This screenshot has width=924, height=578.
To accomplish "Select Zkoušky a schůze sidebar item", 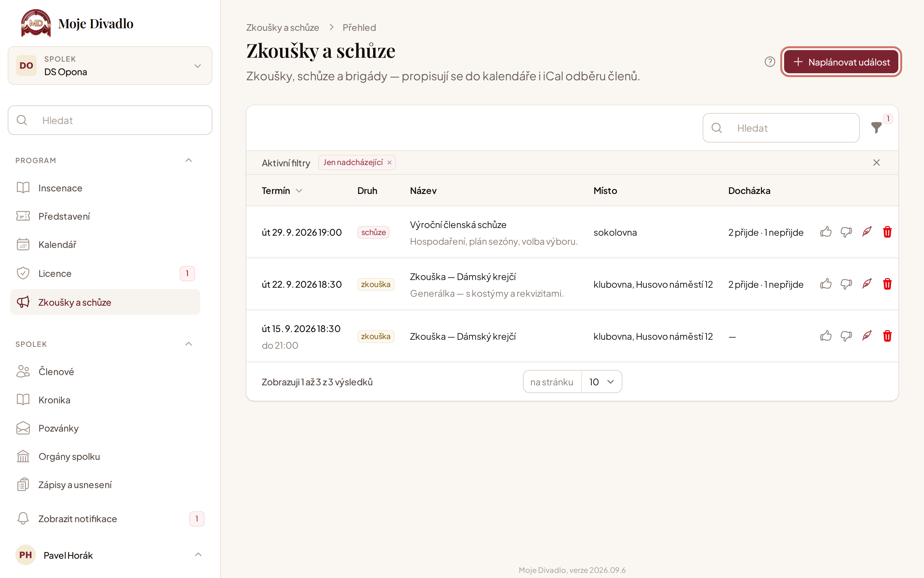I will coord(105,302).
